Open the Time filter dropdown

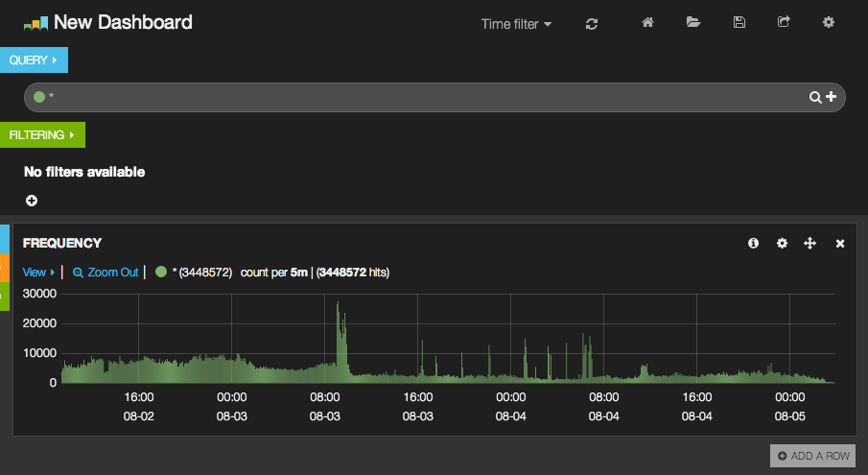(x=516, y=24)
